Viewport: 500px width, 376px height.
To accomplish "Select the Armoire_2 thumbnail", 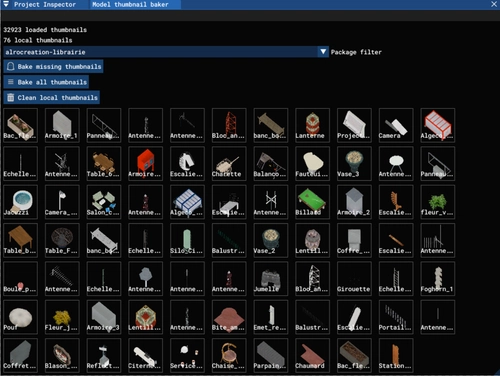I will point(354,202).
